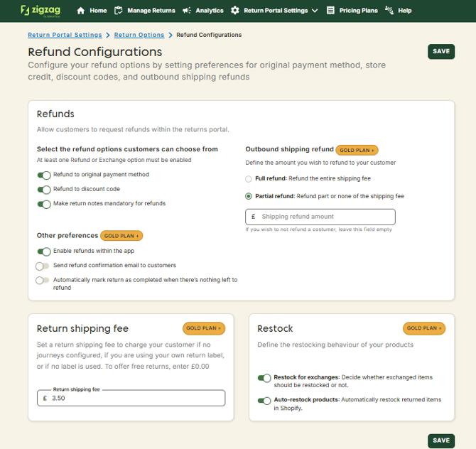Open the Analytics menu item
The width and height of the screenshot is (476, 449).
[x=209, y=11]
